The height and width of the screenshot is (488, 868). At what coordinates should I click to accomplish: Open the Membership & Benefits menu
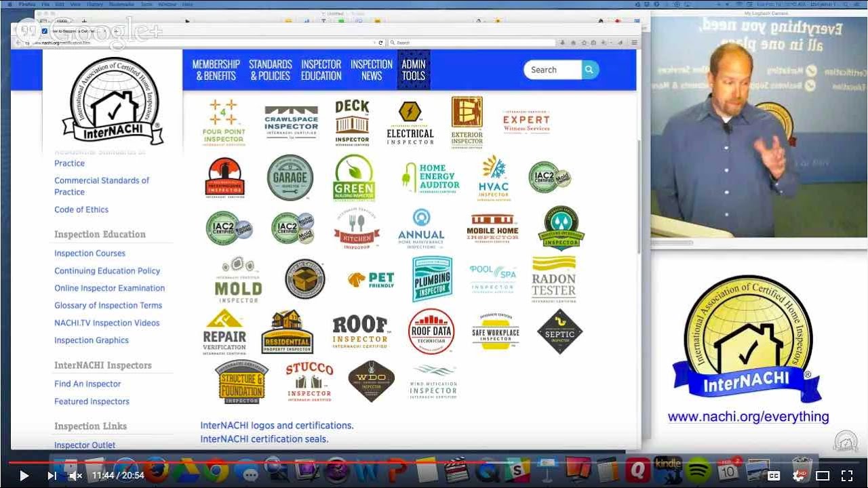(x=216, y=70)
